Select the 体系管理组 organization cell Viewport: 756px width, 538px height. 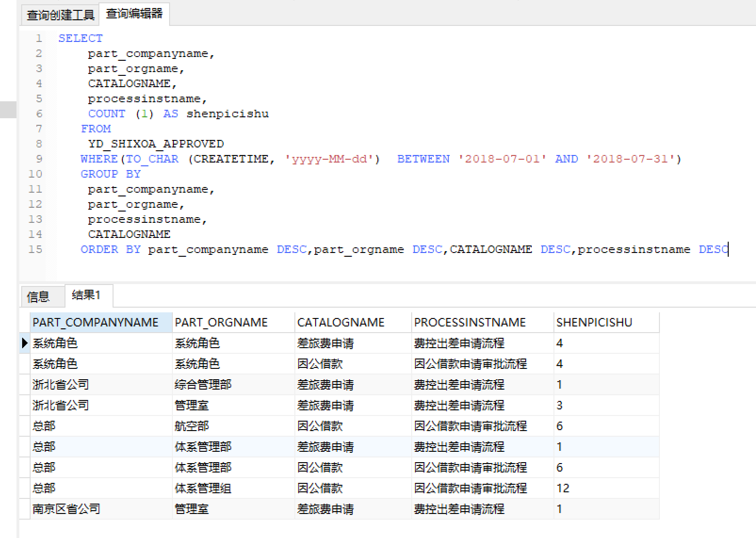pyautogui.click(x=203, y=488)
